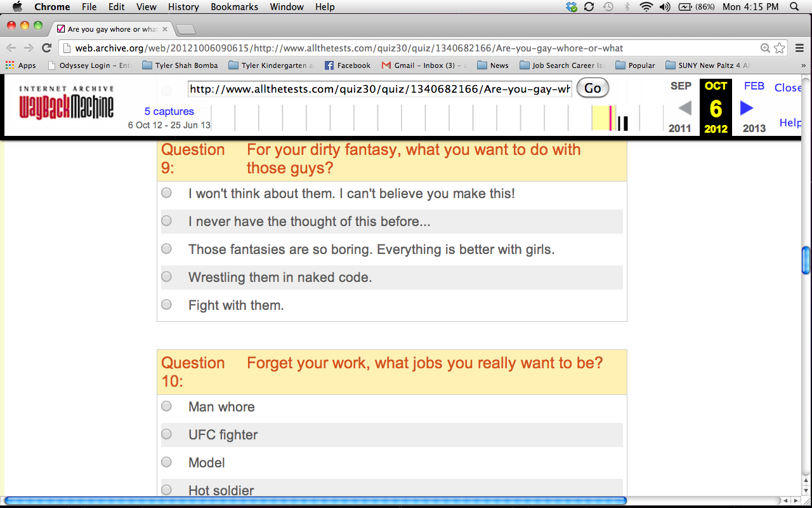812x508 pixels.
Task: Click the browser reload page icon
Action: (x=46, y=48)
